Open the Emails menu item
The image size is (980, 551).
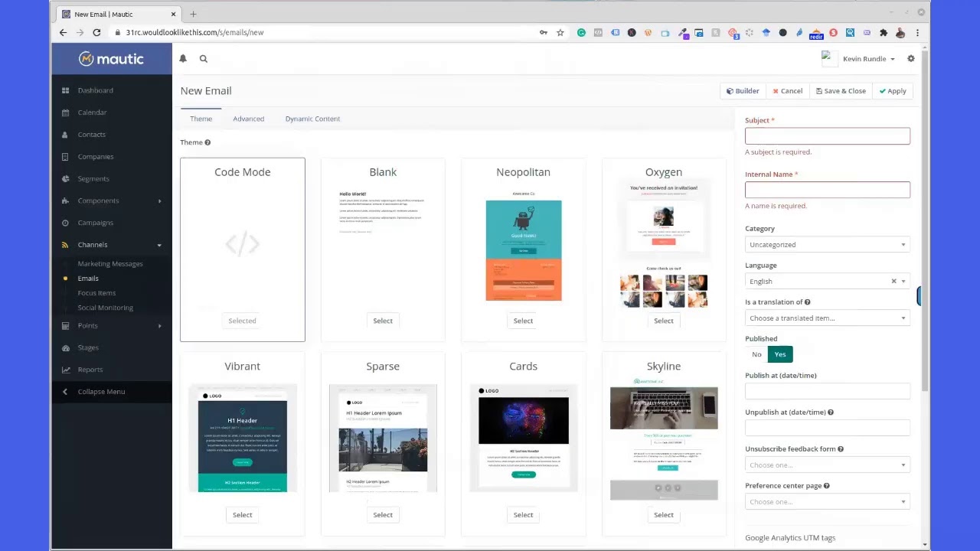point(88,279)
